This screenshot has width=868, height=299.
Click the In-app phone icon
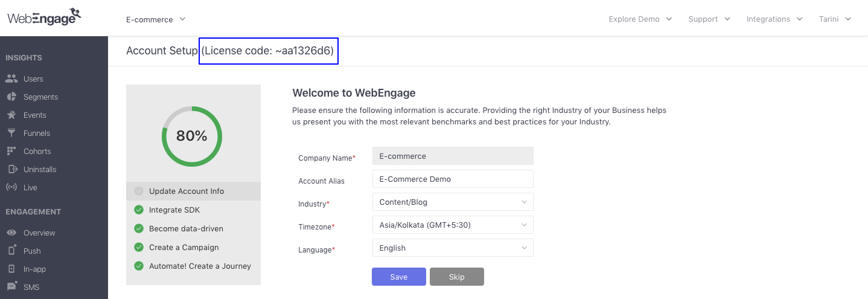click(x=11, y=269)
